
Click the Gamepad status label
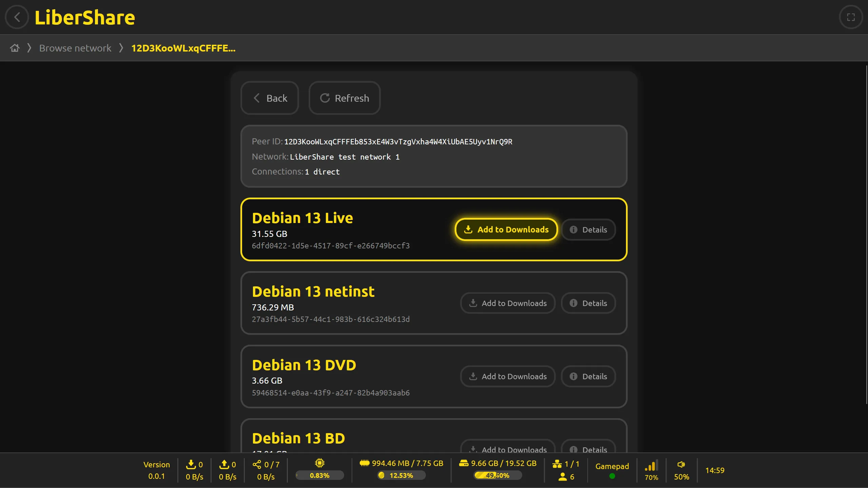click(x=612, y=466)
